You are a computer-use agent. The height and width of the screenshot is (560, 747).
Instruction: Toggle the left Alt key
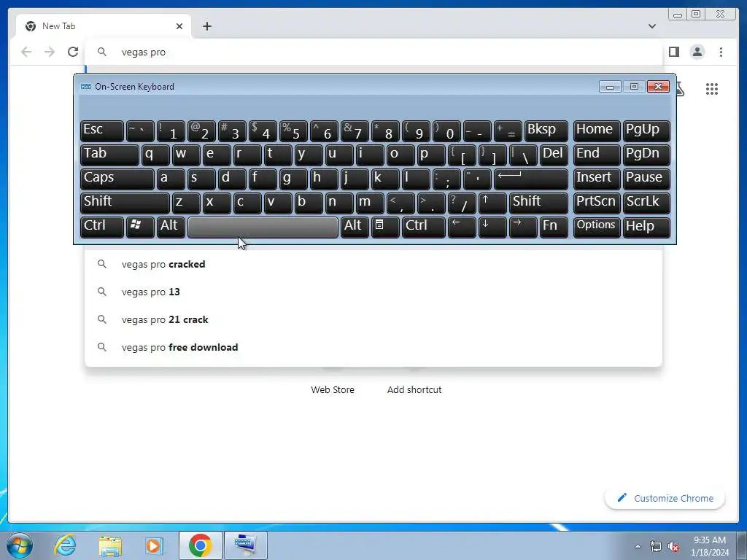click(171, 227)
